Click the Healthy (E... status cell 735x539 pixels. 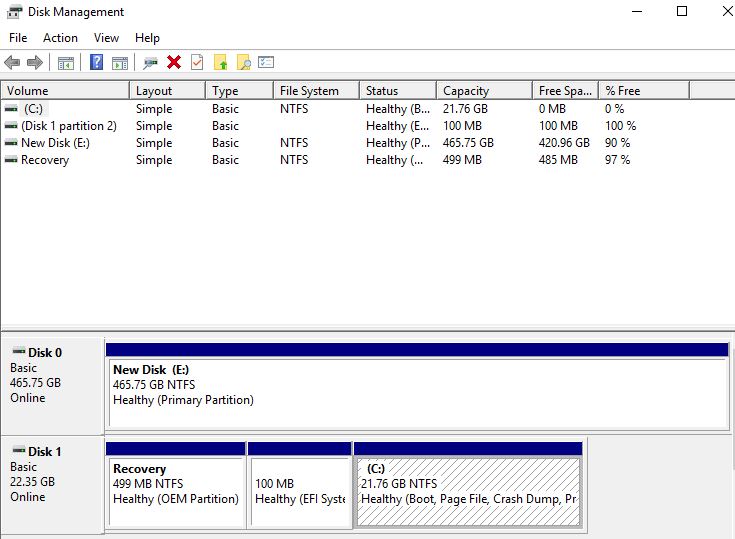[x=398, y=126]
